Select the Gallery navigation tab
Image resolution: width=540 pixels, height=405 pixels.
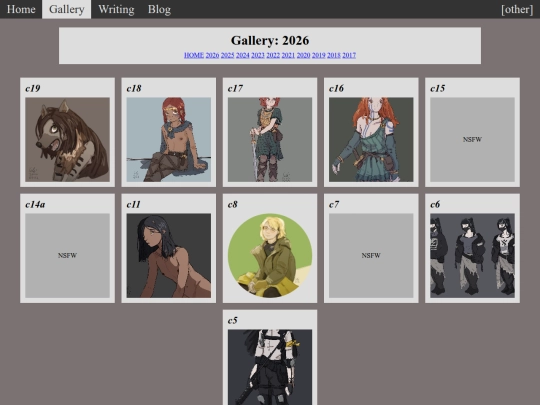pos(66,9)
